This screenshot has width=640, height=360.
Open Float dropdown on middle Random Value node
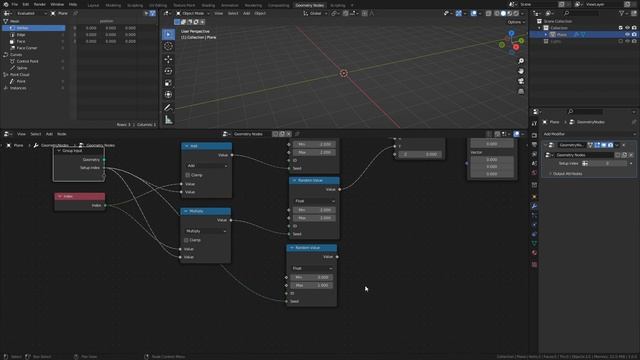[x=315, y=201]
